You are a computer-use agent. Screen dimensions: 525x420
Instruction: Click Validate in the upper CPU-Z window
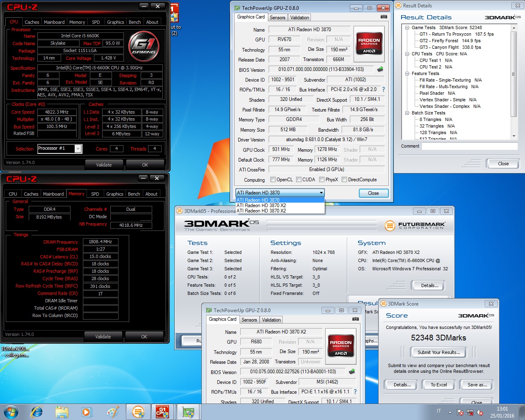click(x=104, y=165)
